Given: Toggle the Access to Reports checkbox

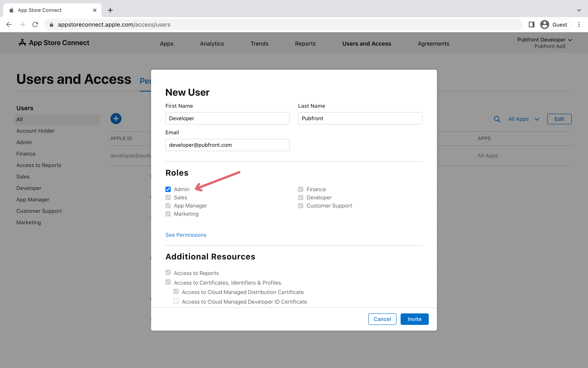Looking at the screenshot, I should point(168,272).
